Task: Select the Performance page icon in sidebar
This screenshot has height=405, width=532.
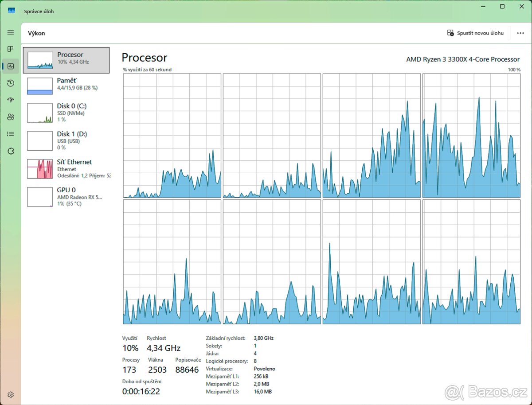Action: coord(11,66)
